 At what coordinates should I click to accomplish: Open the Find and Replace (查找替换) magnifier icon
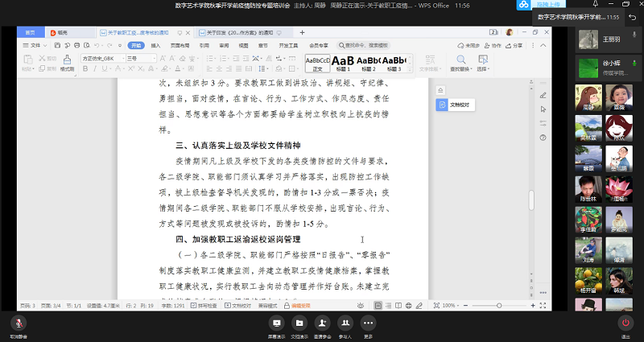pos(460,60)
